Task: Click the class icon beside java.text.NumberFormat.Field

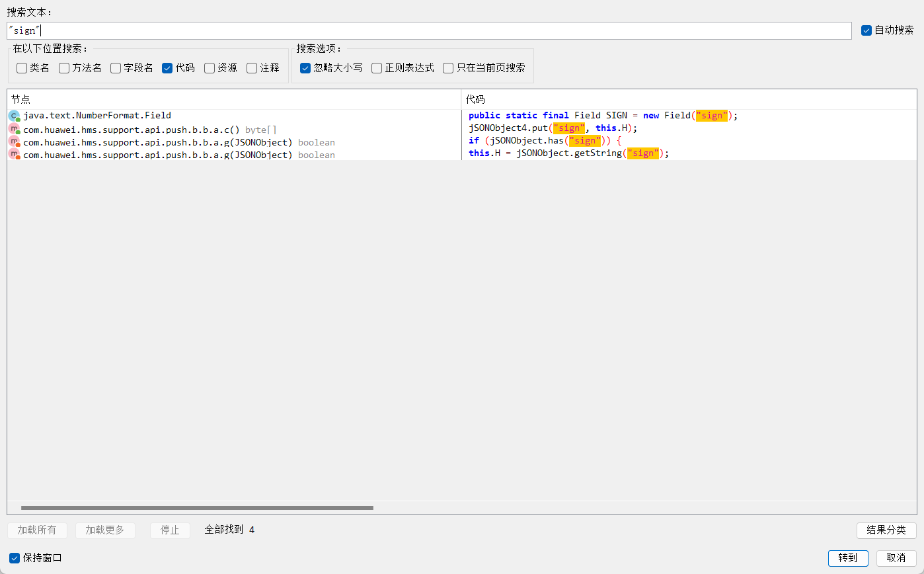Action: point(14,116)
